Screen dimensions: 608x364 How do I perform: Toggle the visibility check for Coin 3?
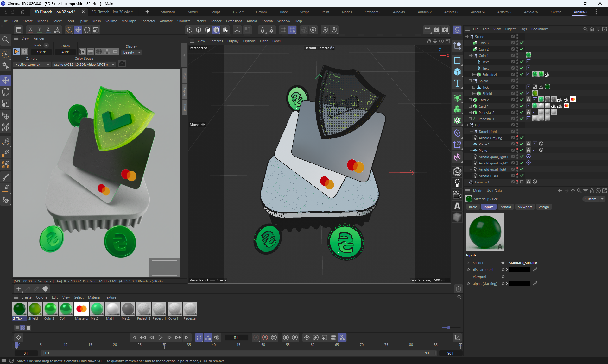(x=522, y=43)
